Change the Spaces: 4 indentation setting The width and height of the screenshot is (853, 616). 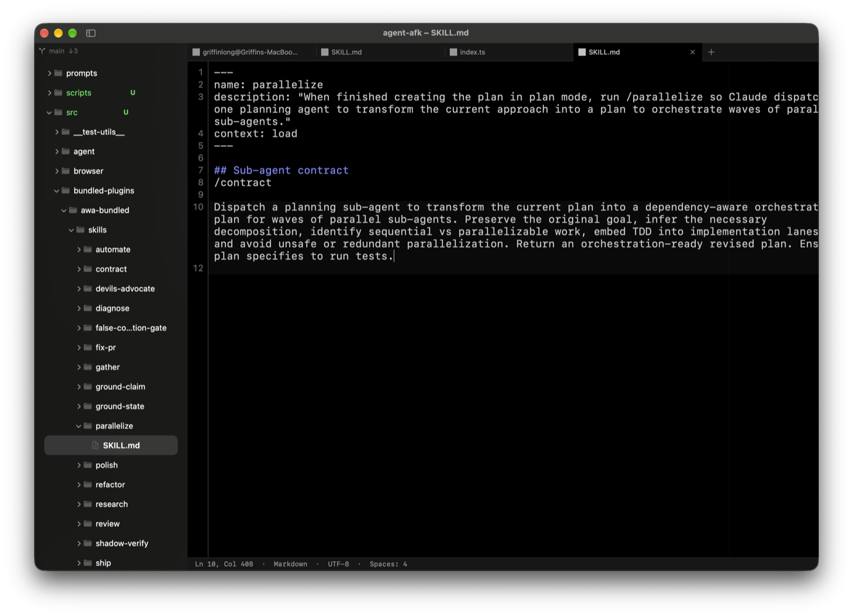[388, 564]
